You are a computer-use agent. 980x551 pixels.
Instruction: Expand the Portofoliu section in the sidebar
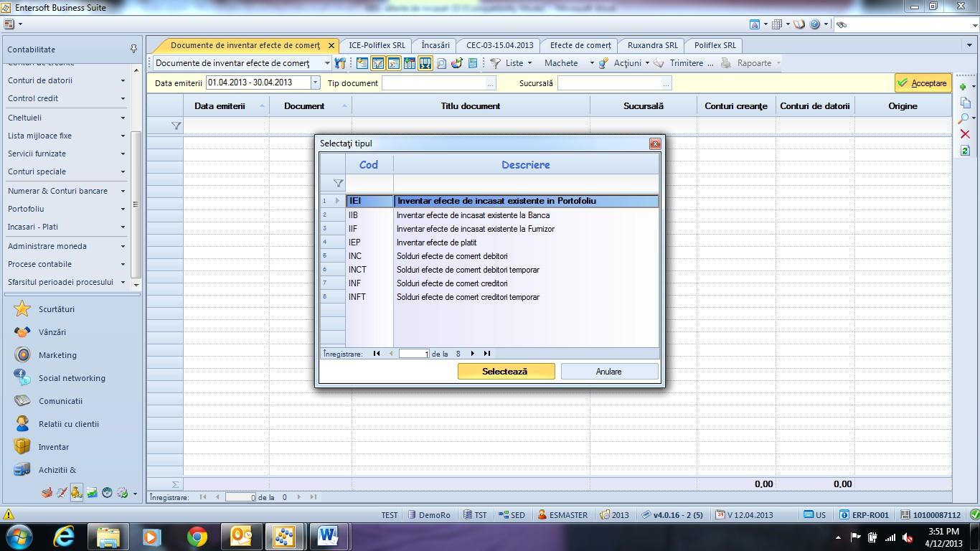(66, 209)
